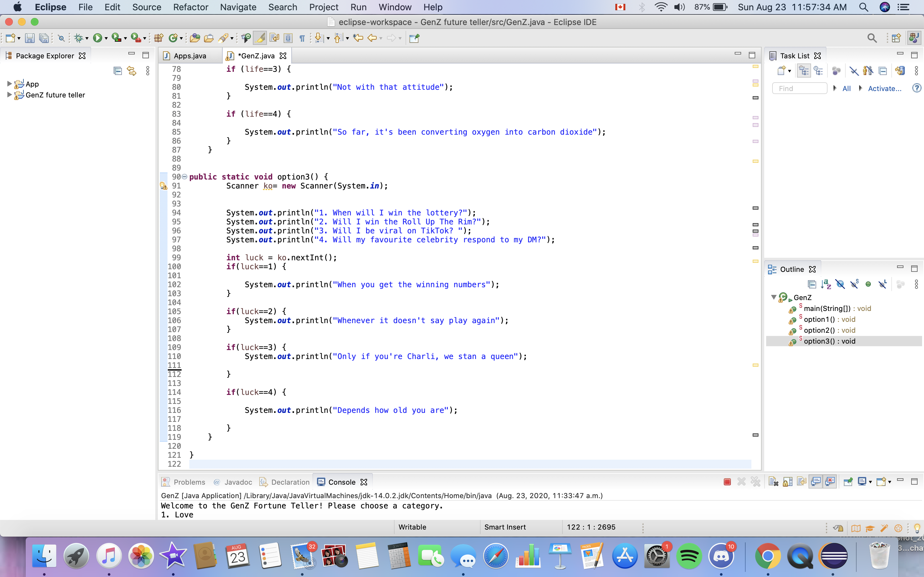The width and height of the screenshot is (924, 577).
Task: Click the green Run button in toolbar
Action: click(97, 38)
